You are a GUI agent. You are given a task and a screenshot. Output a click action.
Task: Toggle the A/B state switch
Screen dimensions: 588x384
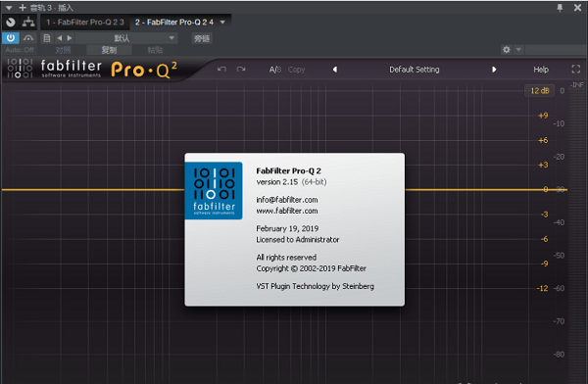[x=274, y=70]
